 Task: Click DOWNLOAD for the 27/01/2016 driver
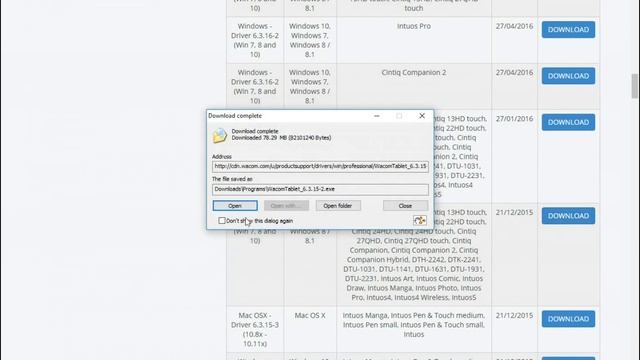point(568,122)
